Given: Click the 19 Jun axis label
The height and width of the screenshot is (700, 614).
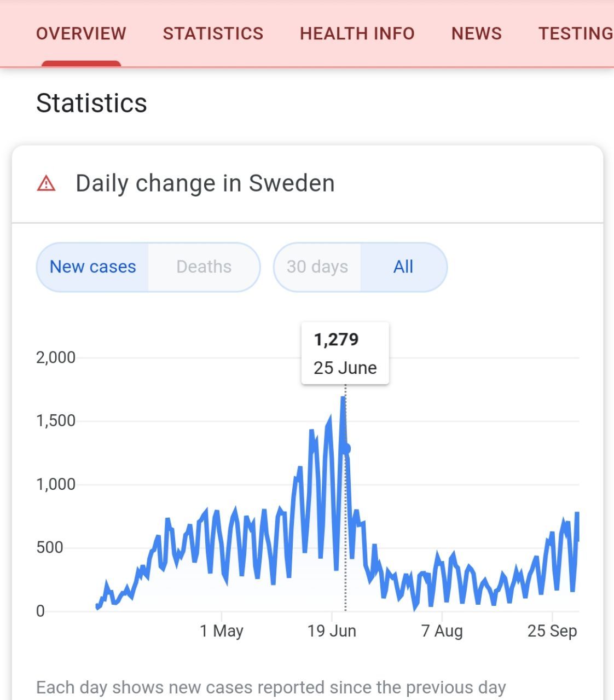Looking at the screenshot, I should click(332, 631).
